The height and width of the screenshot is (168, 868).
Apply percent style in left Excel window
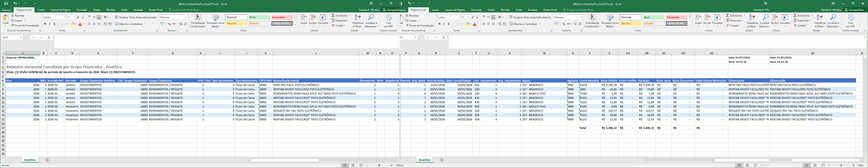click(x=170, y=24)
